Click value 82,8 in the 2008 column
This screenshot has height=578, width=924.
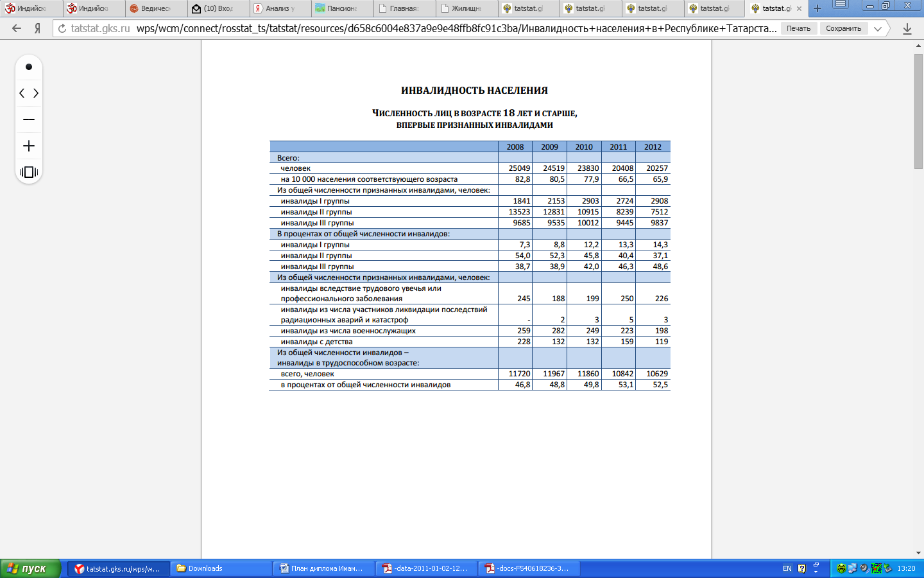(x=522, y=179)
